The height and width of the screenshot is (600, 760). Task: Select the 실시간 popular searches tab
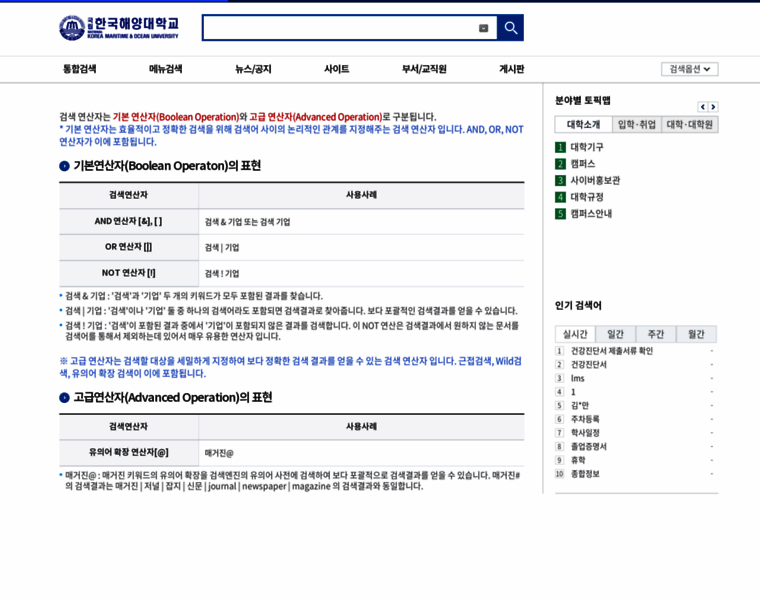click(575, 334)
